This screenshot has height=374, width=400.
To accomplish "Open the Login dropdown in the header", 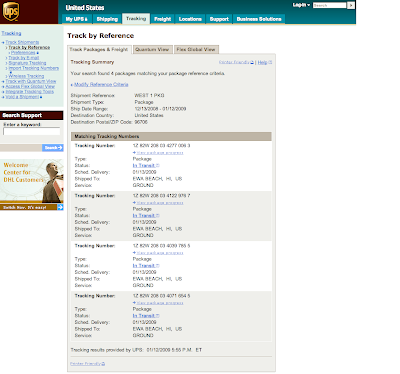I will tap(301, 5).
